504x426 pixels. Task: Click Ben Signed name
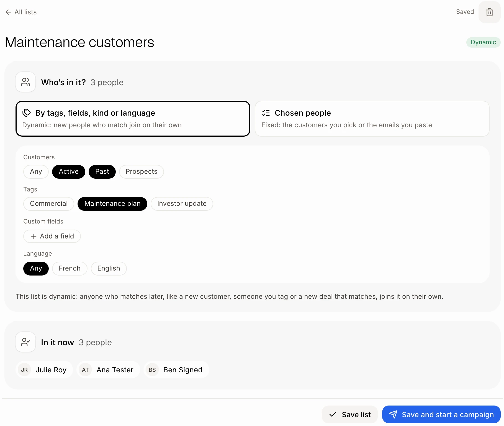point(183,370)
